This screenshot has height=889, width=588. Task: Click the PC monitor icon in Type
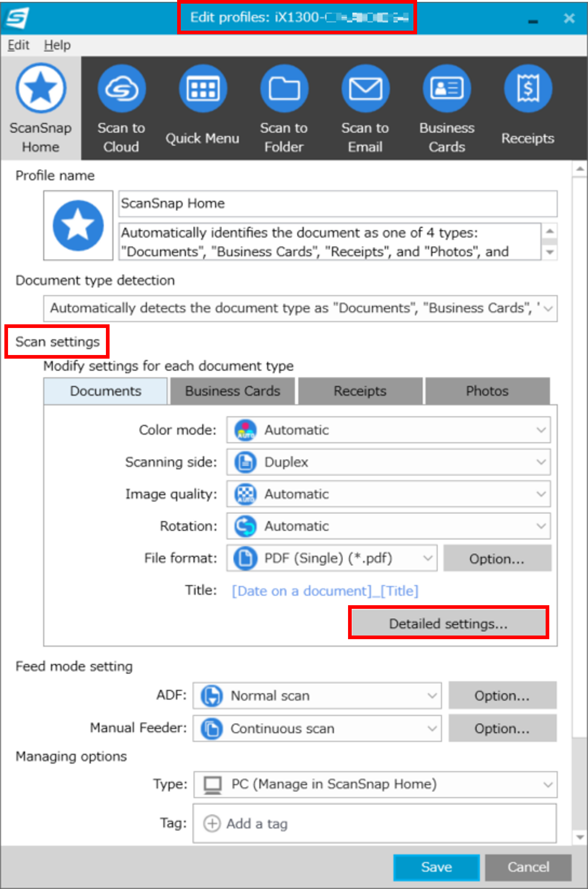(213, 785)
